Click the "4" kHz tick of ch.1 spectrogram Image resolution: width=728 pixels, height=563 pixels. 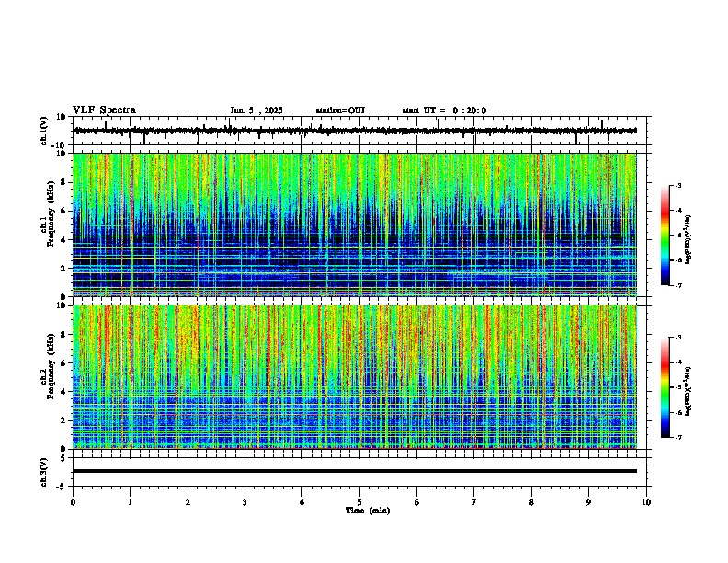64,240
